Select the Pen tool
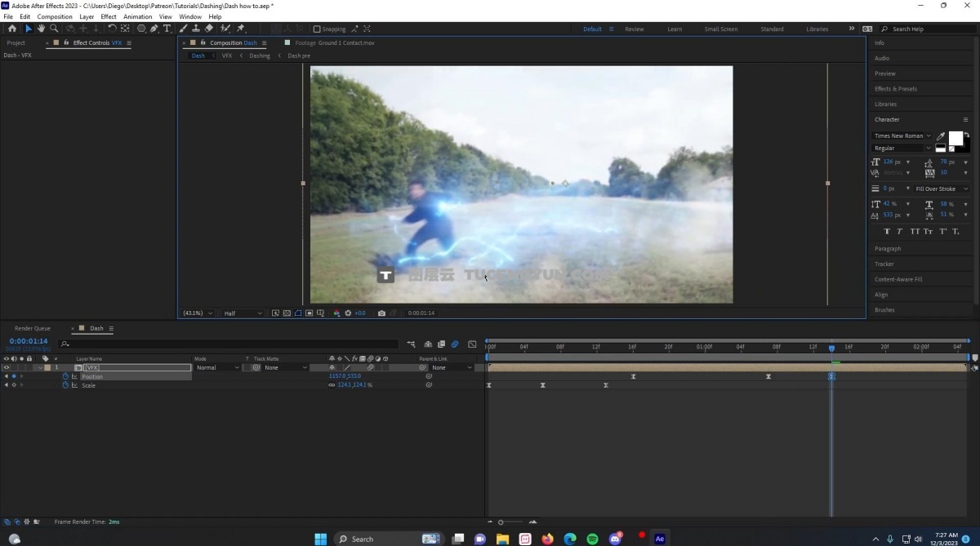The image size is (980, 546). (154, 29)
